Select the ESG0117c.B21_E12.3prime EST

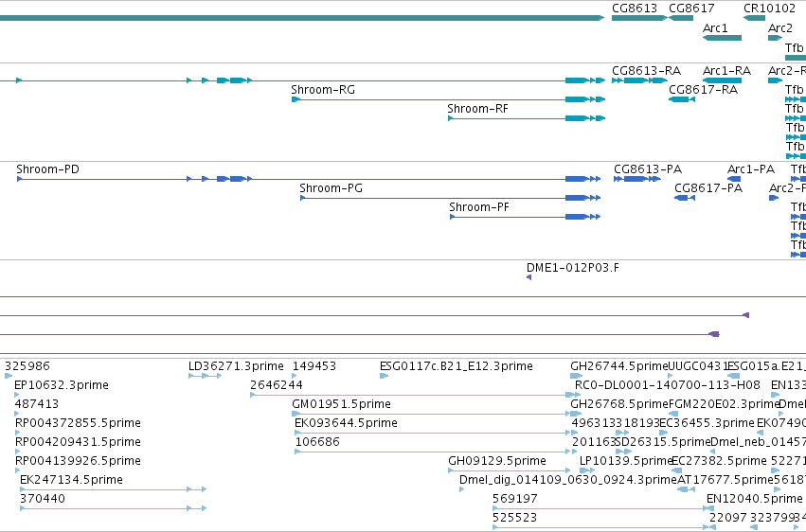pyautogui.click(x=384, y=376)
